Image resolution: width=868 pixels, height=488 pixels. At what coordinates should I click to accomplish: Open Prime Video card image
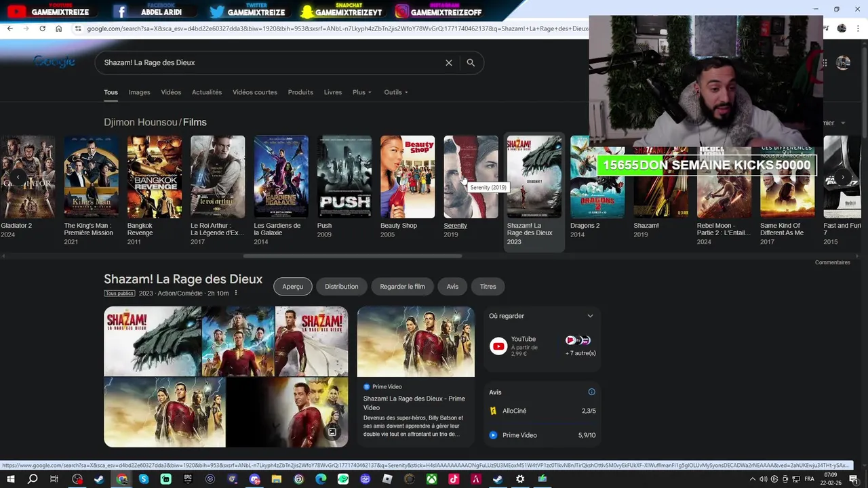(x=416, y=342)
